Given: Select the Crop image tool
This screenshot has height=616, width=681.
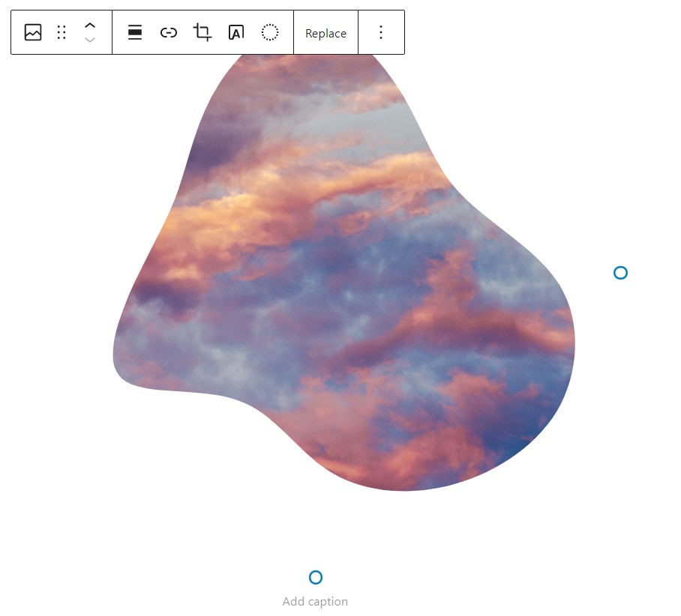Looking at the screenshot, I should click(202, 32).
